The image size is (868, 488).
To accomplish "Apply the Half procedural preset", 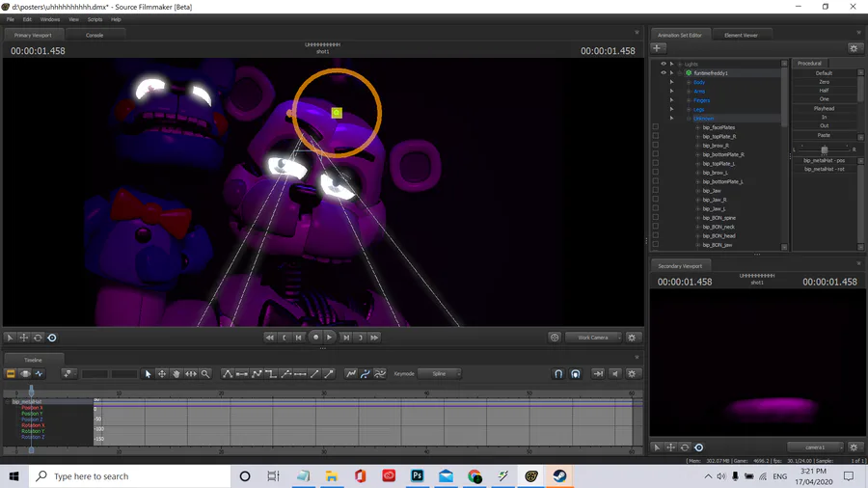I will pyautogui.click(x=824, y=91).
